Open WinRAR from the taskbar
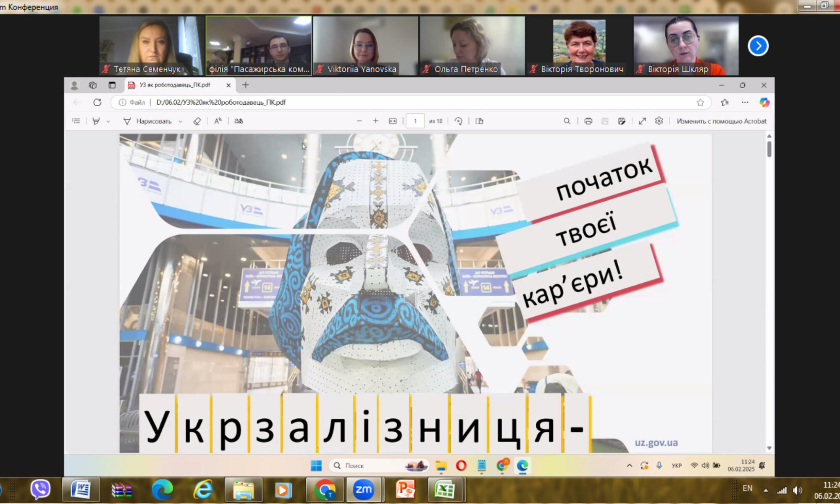This screenshot has height=504, width=840. point(122,490)
